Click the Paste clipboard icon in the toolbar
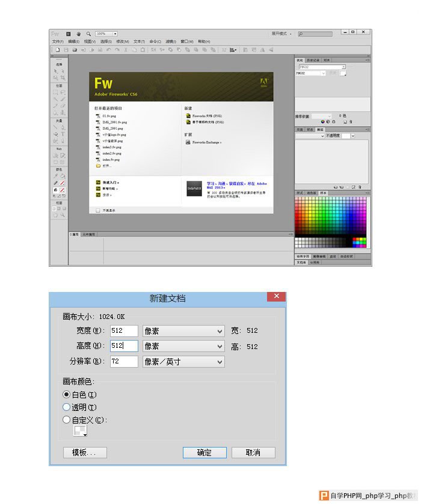Image resolution: width=421 pixels, height=504 pixels. [x=143, y=50]
